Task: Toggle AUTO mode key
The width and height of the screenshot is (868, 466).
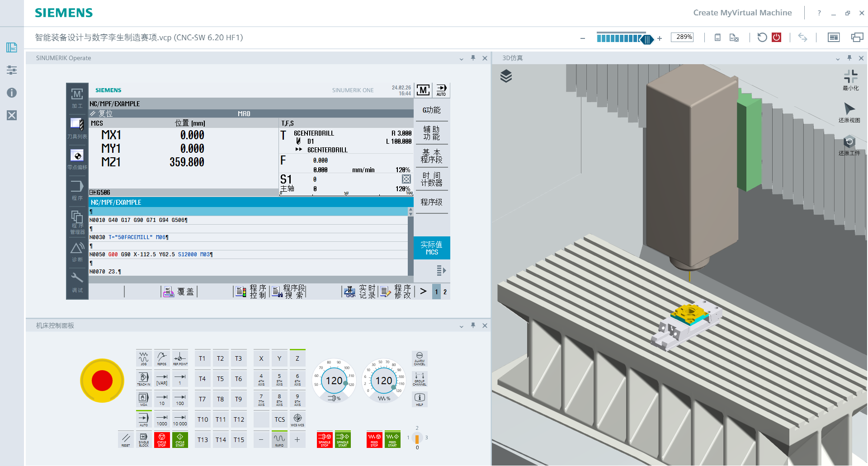Action: tap(144, 419)
